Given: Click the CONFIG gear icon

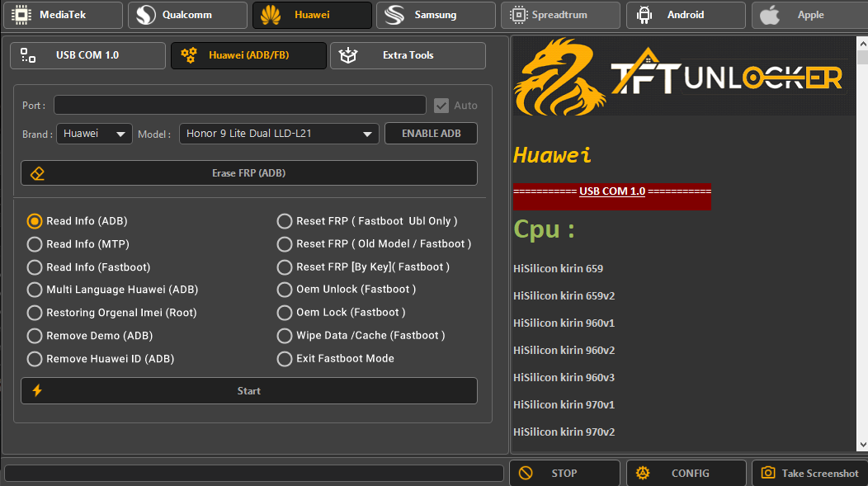Looking at the screenshot, I should coord(643,473).
